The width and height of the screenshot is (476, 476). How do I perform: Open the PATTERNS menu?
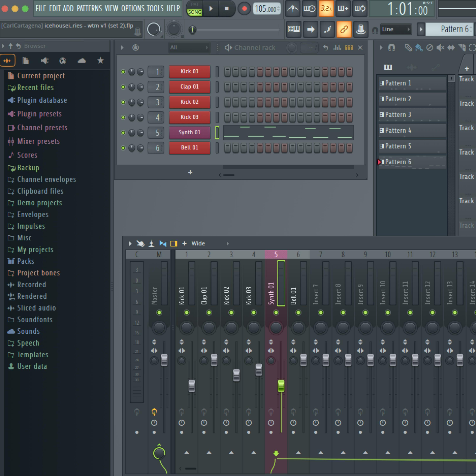tap(89, 9)
